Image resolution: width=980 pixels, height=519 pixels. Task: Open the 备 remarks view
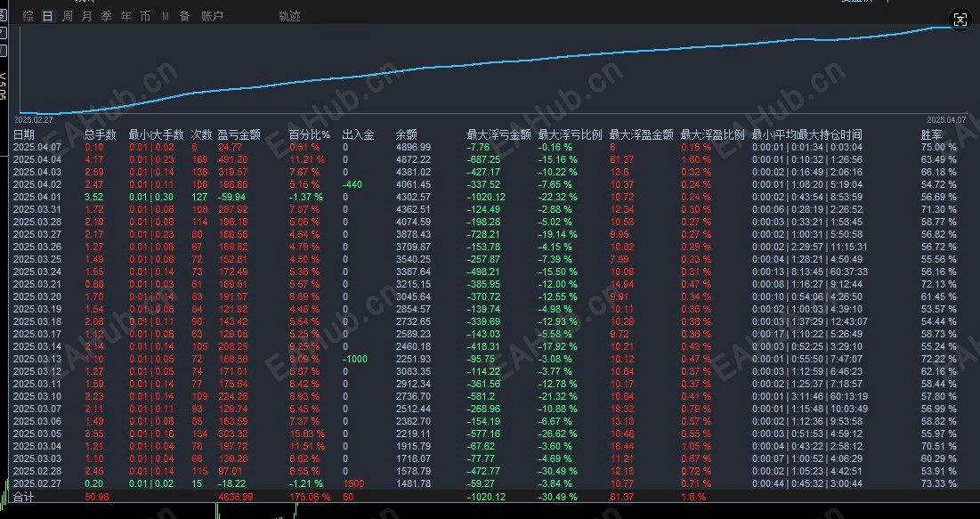click(x=185, y=15)
